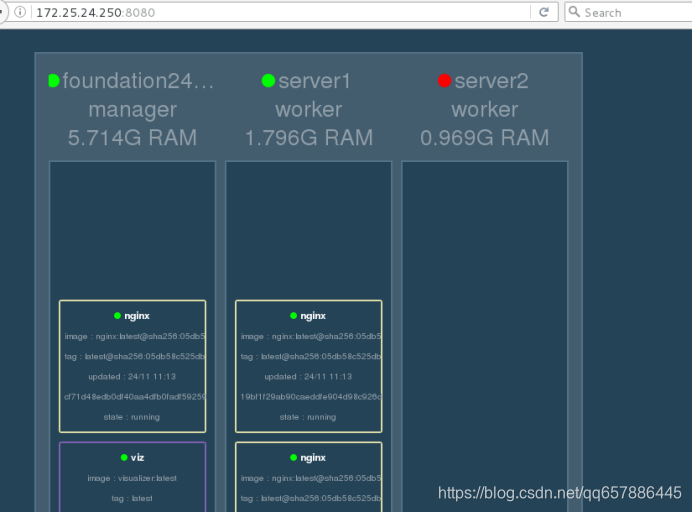This screenshot has height=512, width=692.
Task: Click the green dot of server1's top nginx task
Action: pyautogui.click(x=293, y=316)
